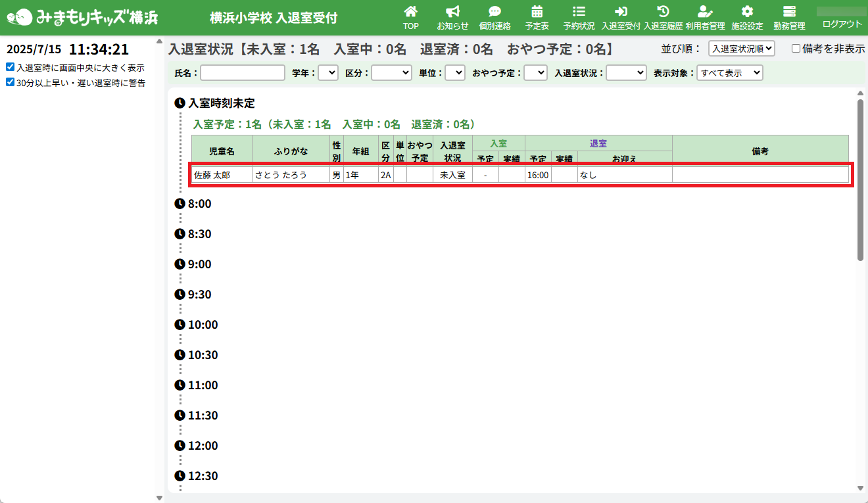Enable 備考を非表示 checkbox
Image resolution: width=868 pixels, height=503 pixels.
click(x=796, y=48)
